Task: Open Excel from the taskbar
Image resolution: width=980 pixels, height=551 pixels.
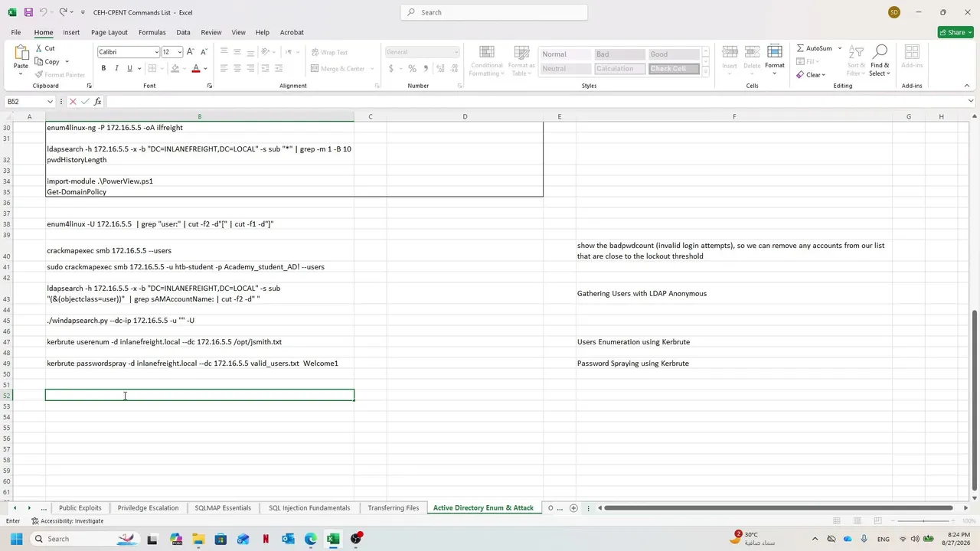Action: click(333, 539)
